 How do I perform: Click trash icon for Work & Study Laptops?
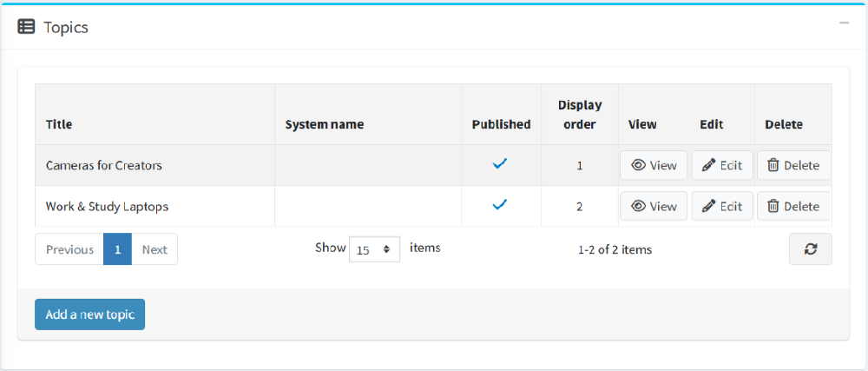coord(773,206)
